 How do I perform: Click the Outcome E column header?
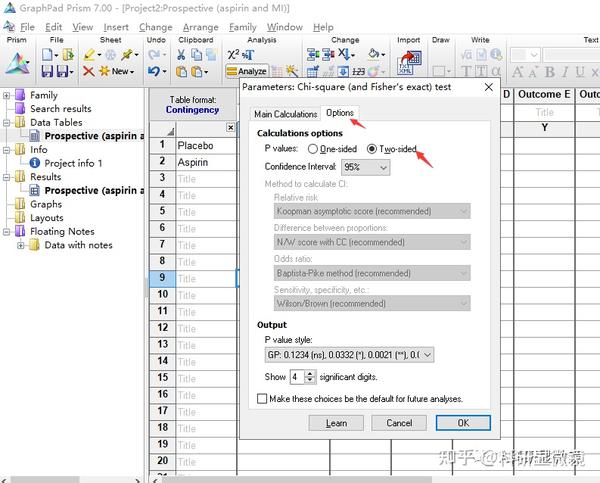pos(544,95)
